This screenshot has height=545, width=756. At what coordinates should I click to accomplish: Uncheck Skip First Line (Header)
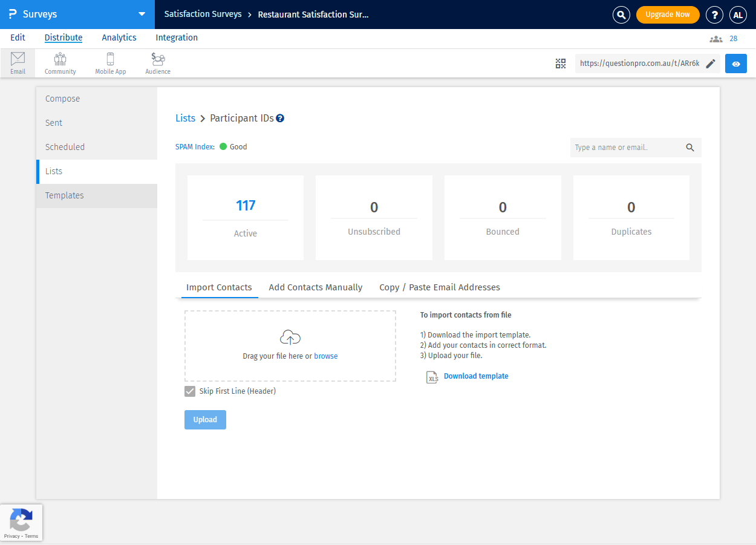click(x=190, y=391)
